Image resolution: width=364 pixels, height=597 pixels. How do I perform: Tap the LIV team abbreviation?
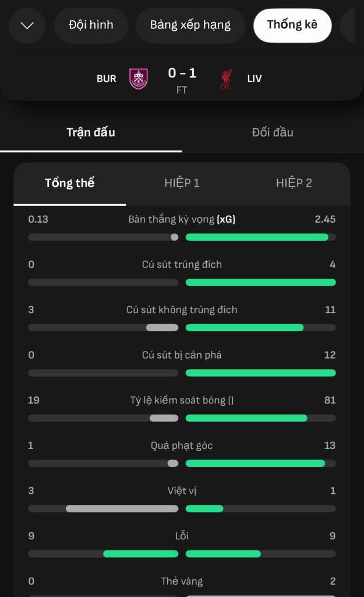(x=255, y=79)
